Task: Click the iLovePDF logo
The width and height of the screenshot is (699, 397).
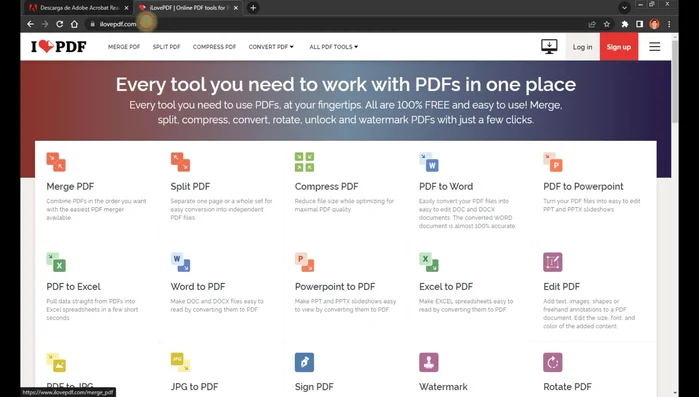Action: [x=59, y=46]
